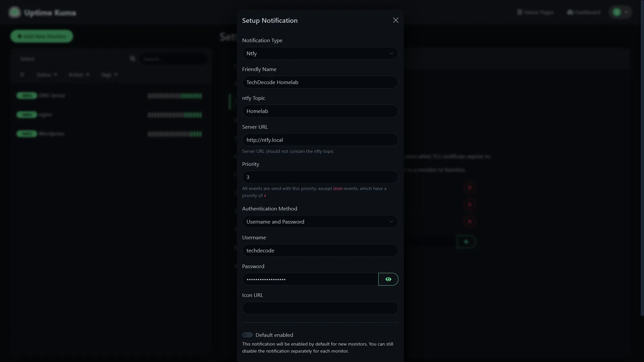Click the Select label in monitor list
Image resolution: width=644 pixels, height=362 pixels.
27,59
